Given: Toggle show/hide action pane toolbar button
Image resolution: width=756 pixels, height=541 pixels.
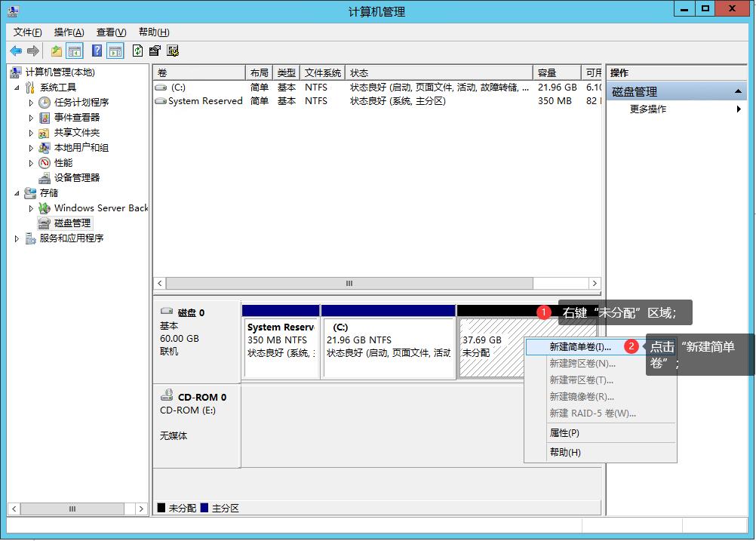Looking at the screenshot, I should pyautogui.click(x=115, y=51).
